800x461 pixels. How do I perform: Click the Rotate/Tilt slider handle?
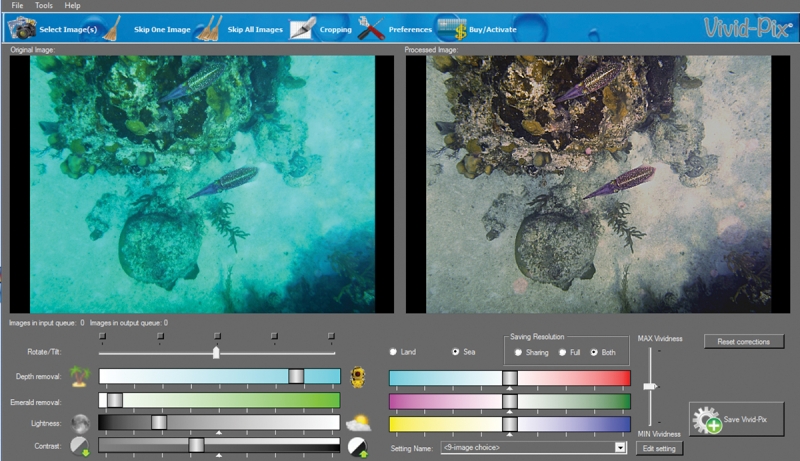[x=216, y=352]
